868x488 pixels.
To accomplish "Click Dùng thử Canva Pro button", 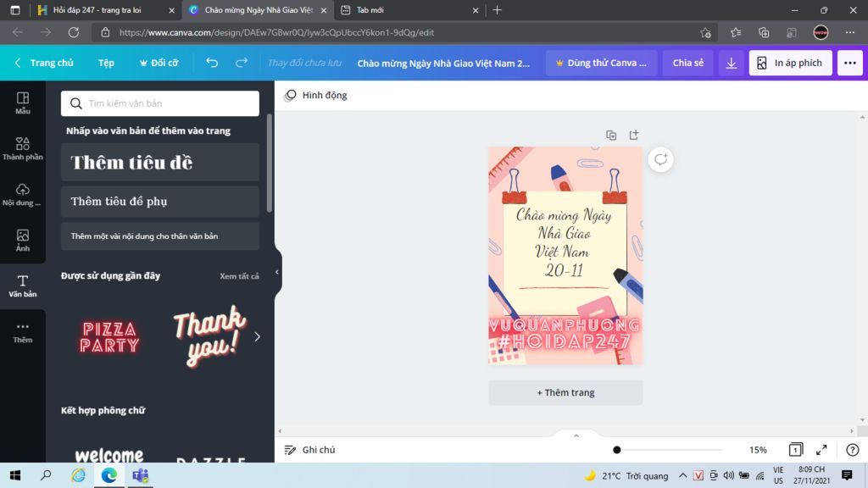I will pyautogui.click(x=602, y=63).
